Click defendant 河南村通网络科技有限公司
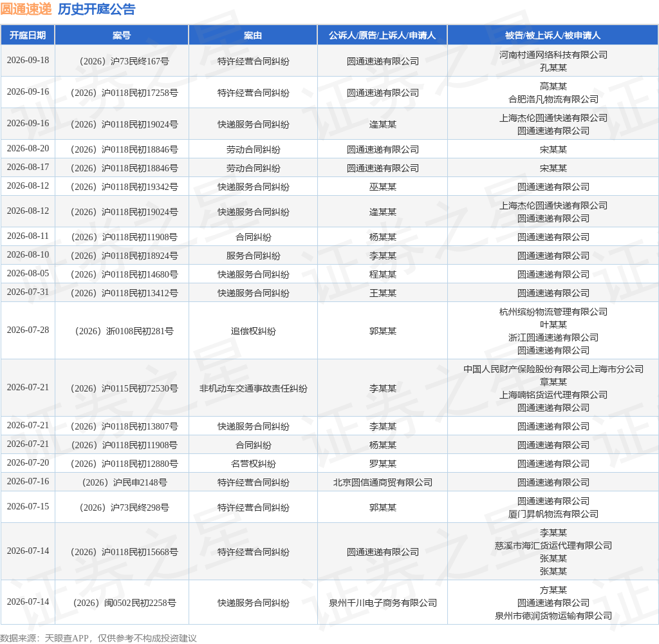This screenshot has height=644, width=659. pyautogui.click(x=553, y=55)
